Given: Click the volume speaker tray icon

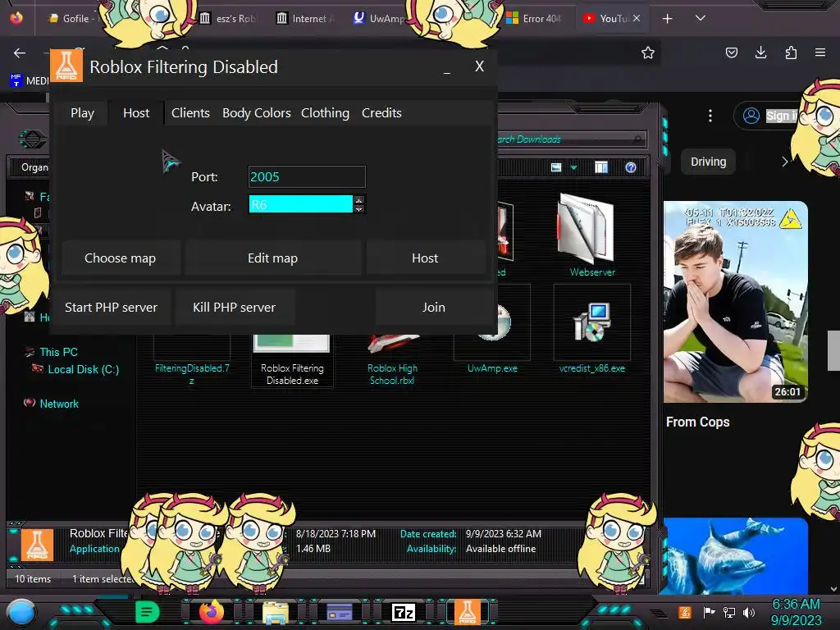Looking at the screenshot, I should pos(749,612).
